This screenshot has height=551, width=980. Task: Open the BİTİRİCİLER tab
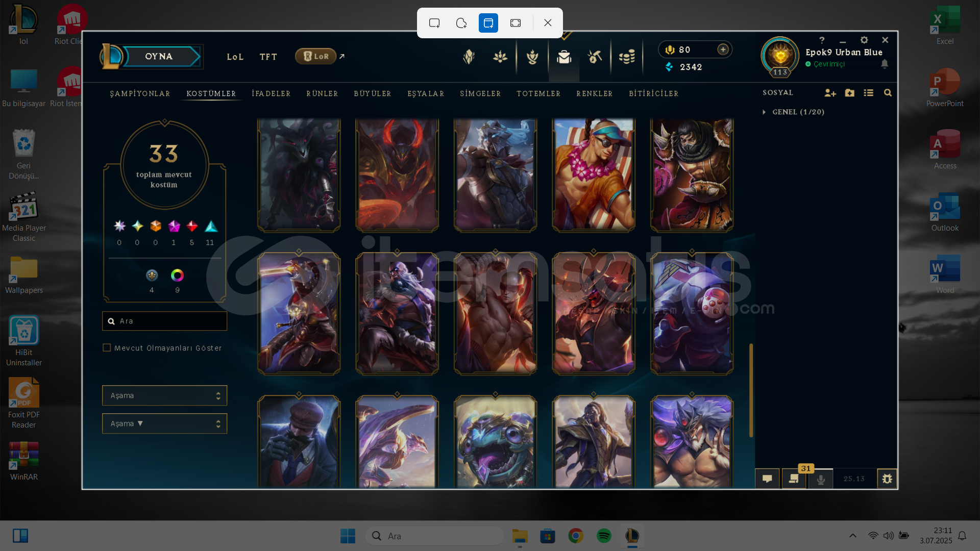[654, 93]
